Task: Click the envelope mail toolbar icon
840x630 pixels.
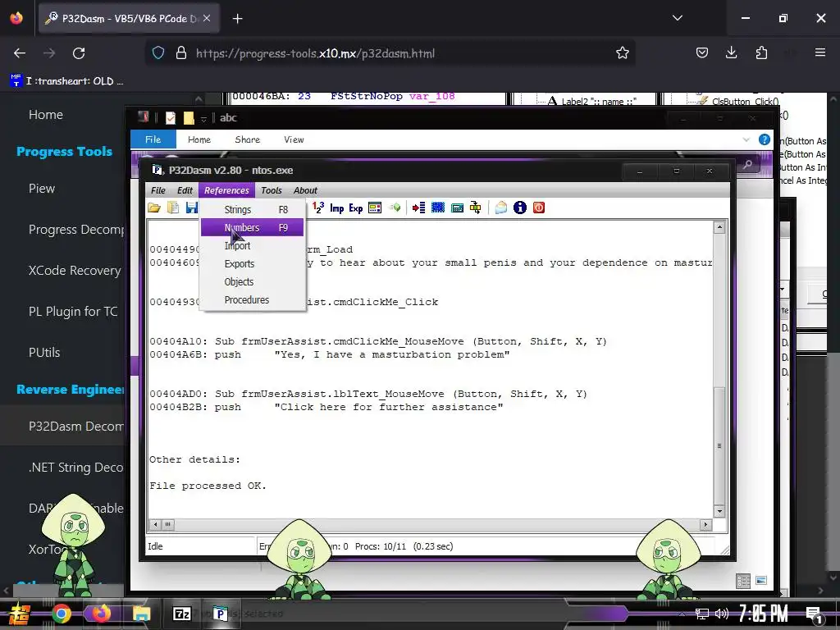Action: coord(501,208)
